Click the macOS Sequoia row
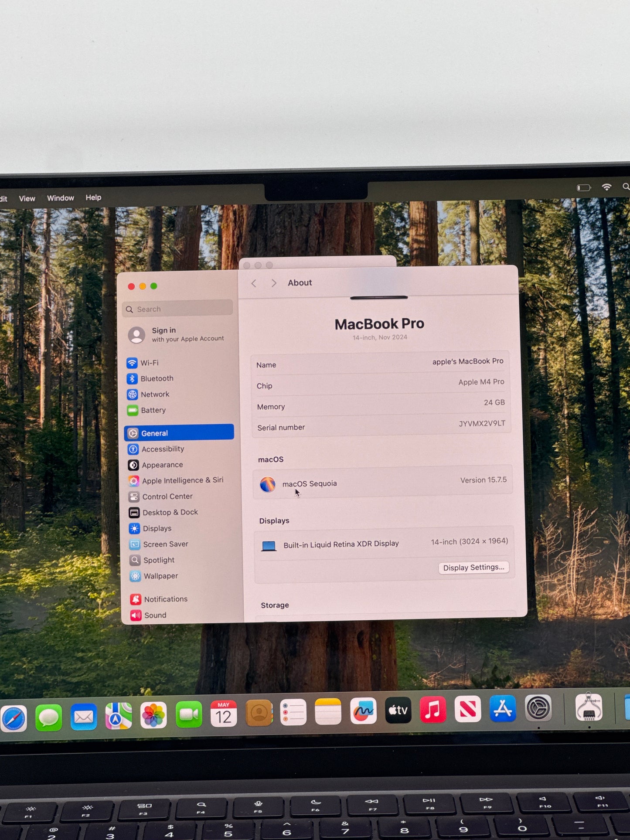 (x=382, y=482)
